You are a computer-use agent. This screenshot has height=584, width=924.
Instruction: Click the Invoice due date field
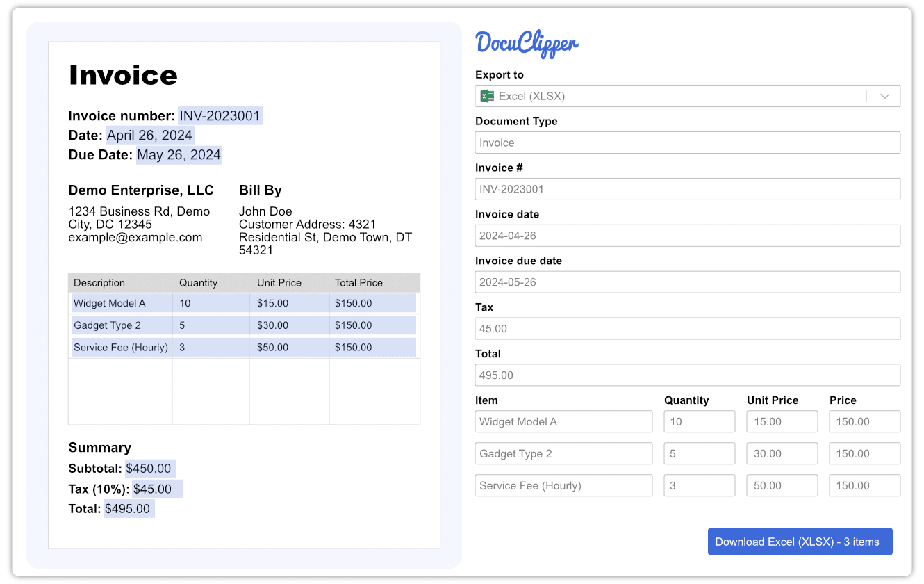(688, 282)
